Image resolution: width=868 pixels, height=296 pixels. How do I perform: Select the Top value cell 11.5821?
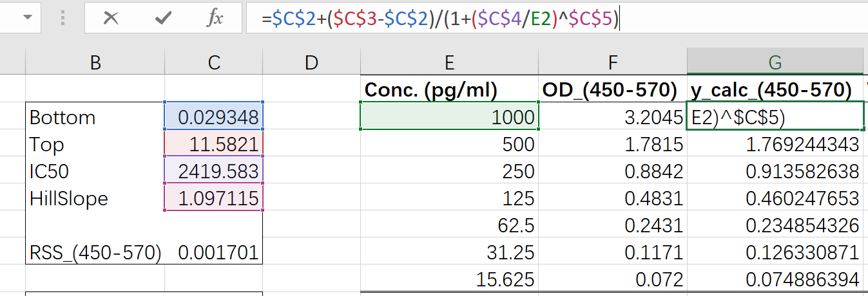tap(214, 144)
